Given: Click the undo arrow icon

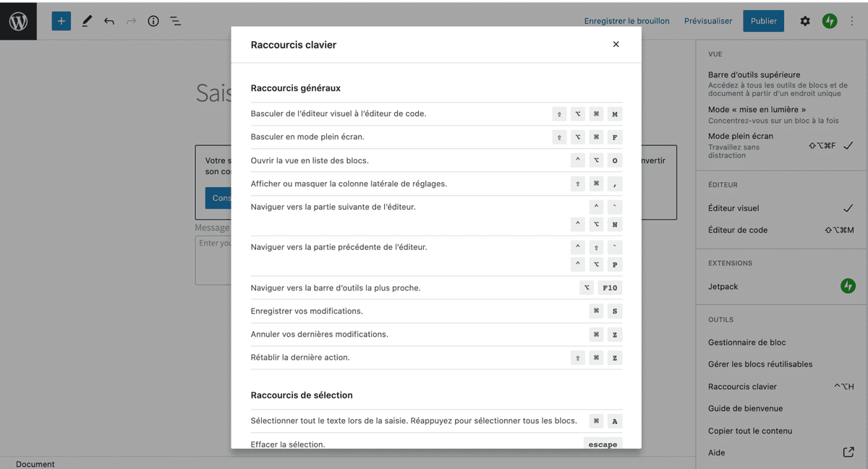Looking at the screenshot, I should [109, 21].
